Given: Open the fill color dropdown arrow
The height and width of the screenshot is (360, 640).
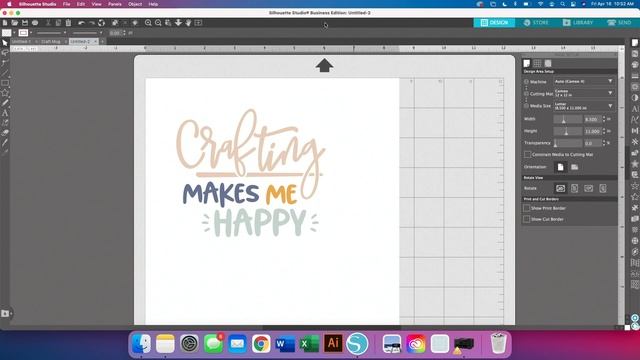Looking at the screenshot, I should click(14, 33).
